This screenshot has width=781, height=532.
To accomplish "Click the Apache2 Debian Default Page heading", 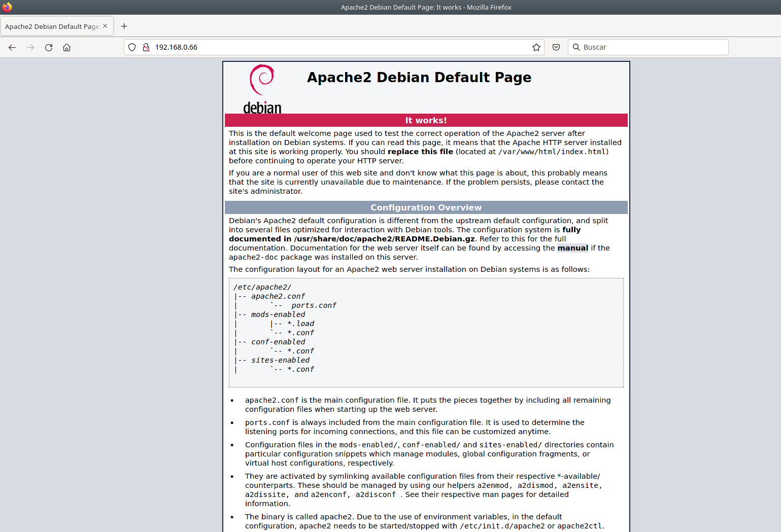I will tap(419, 78).
